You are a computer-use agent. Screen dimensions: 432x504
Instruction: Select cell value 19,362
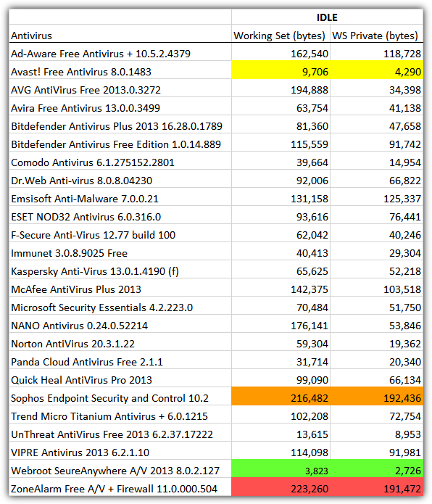(405, 344)
